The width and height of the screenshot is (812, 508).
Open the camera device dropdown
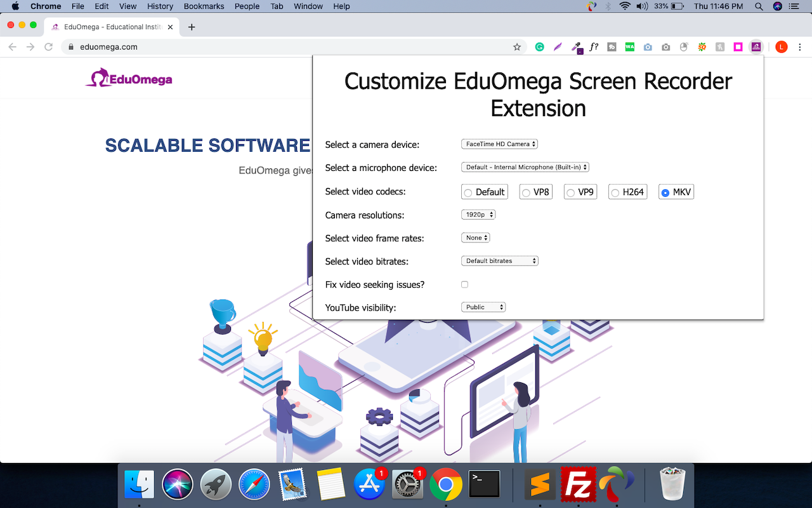pyautogui.click(x=499, y=144)
